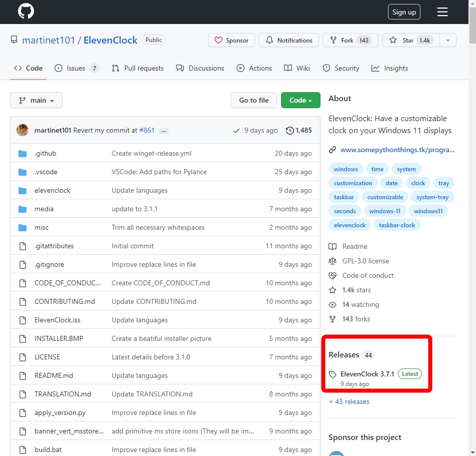Open INSTALLER.BMP file
Viewport: 476px width, 456px height.
pos(59,339)
